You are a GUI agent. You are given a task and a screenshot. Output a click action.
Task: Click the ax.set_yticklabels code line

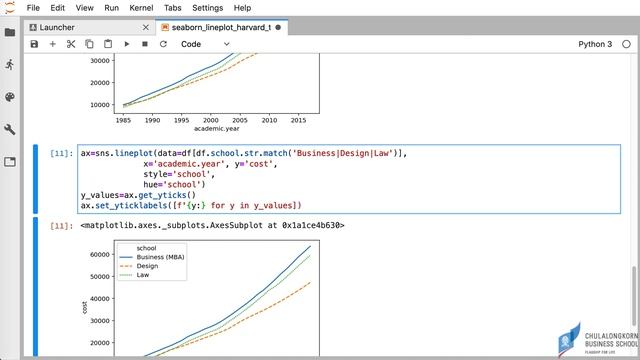pyautogui.click(x=191, y=205)
